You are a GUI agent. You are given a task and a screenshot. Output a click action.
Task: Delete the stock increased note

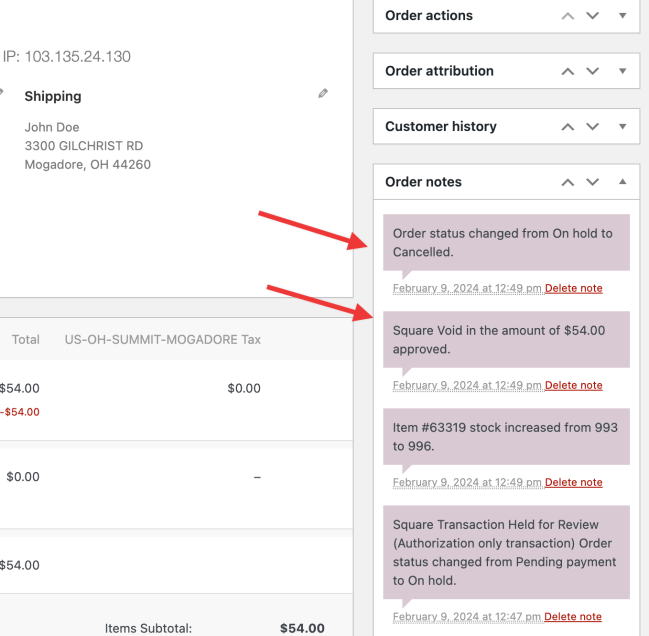(573, 483)
